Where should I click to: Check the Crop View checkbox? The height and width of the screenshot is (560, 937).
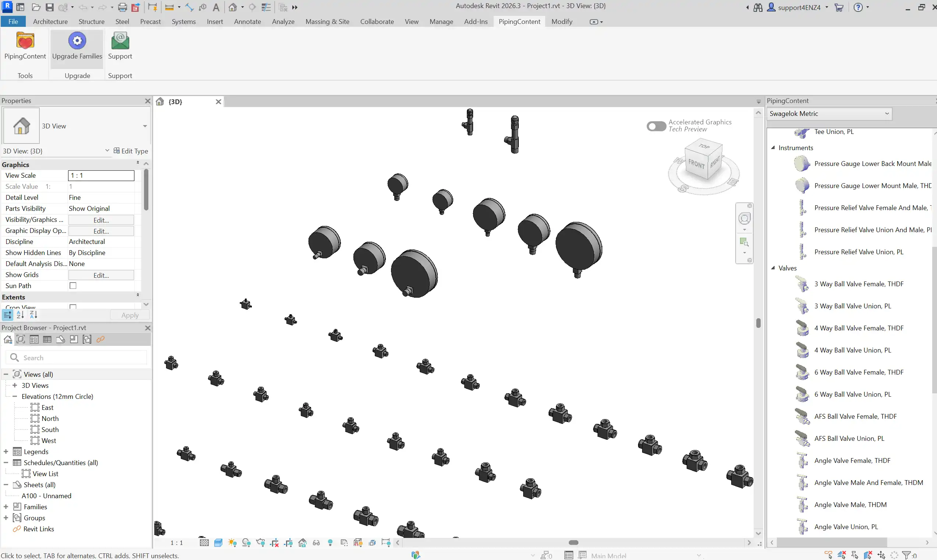coord(73,307)
